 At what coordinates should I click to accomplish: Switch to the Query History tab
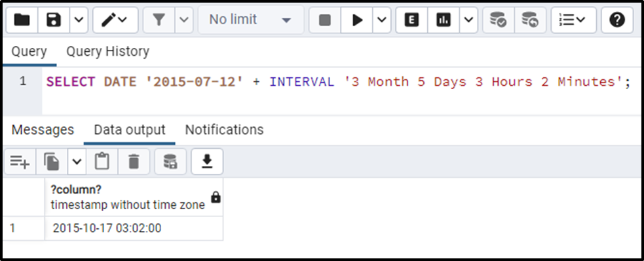pyautogui.click(x=107, y=52)
